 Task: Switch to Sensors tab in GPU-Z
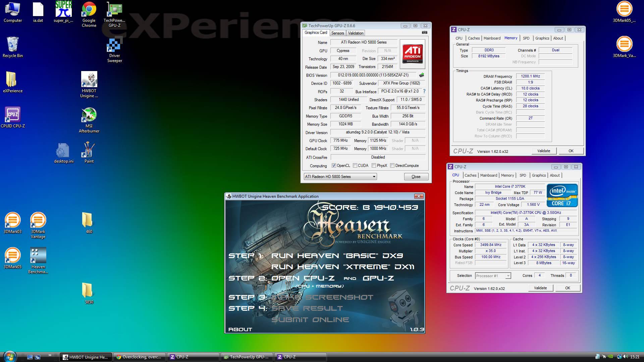tap(337, 33)
